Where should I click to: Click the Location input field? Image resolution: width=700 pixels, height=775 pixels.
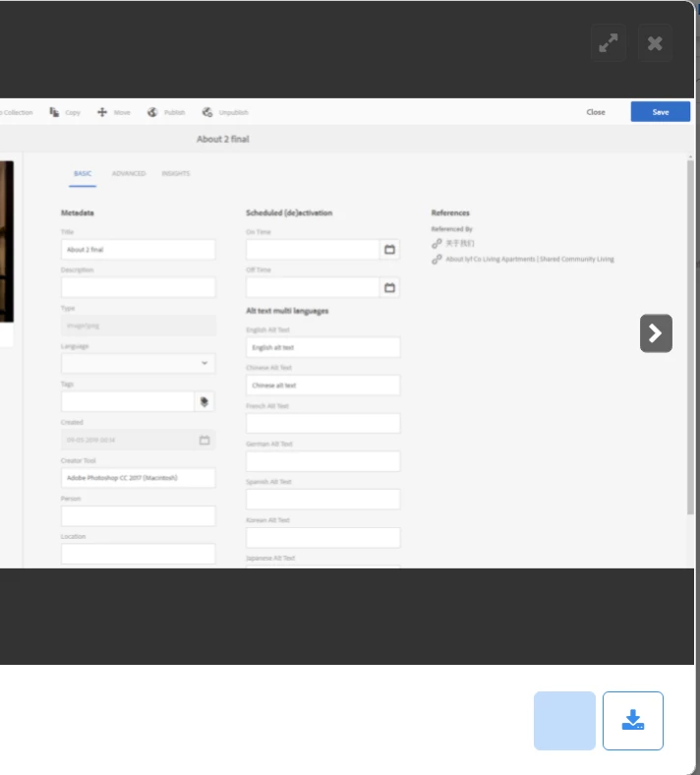point(138,554)
